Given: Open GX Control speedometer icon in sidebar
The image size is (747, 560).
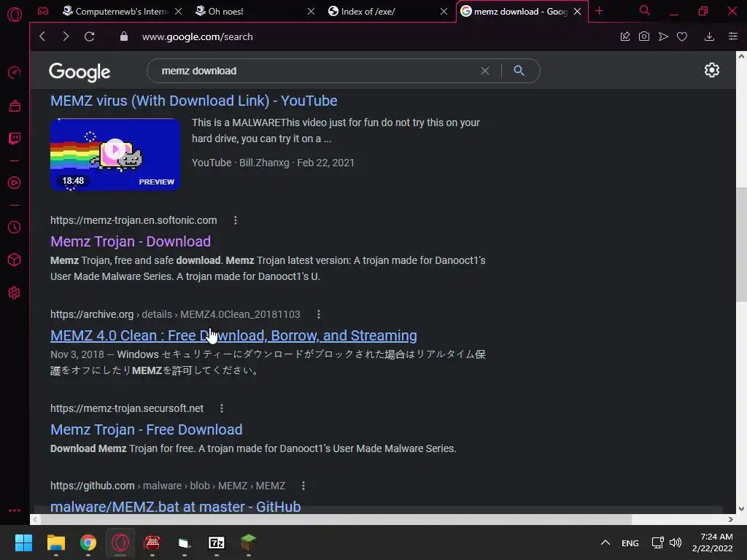Looking at the screenshot, I should (x=15, y=73).
